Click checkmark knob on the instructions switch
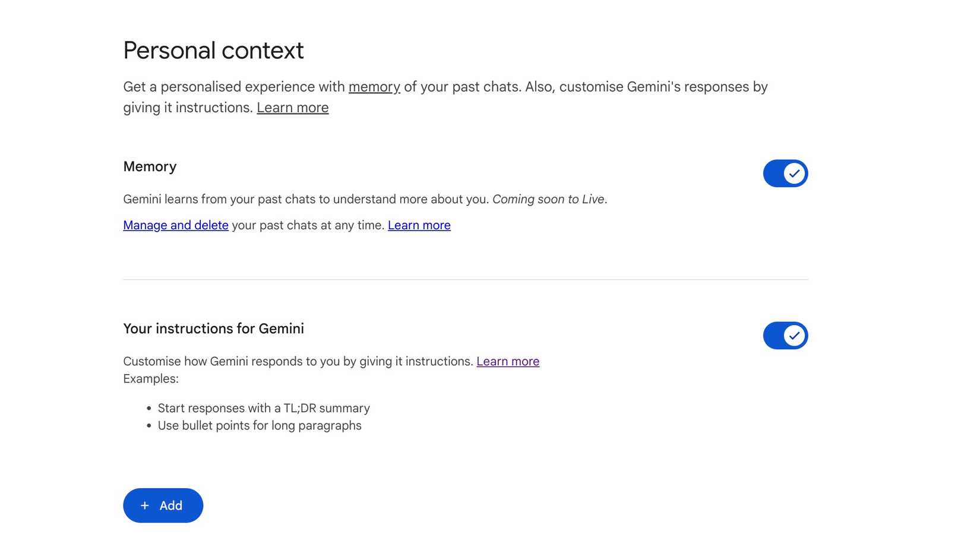Screen dimensions: 980x541 coord(794,336)
